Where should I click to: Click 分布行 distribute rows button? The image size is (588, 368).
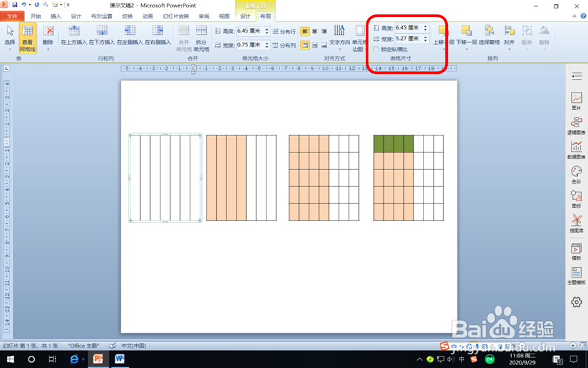[284, 31]
